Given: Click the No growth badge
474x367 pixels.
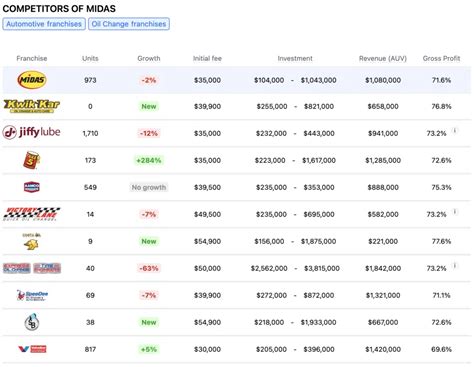Looking at the screenshot, I should (149, 187).
